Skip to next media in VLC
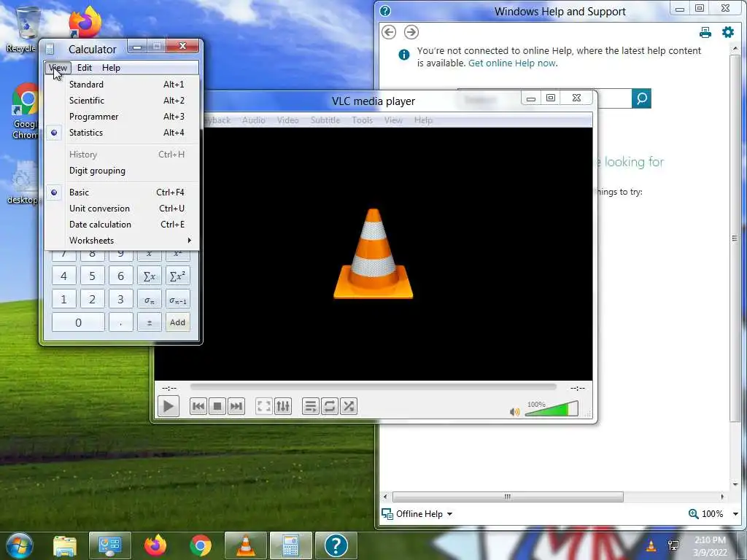Image resolution: width=747 pixels, height=560 pixels. [236, 406]
